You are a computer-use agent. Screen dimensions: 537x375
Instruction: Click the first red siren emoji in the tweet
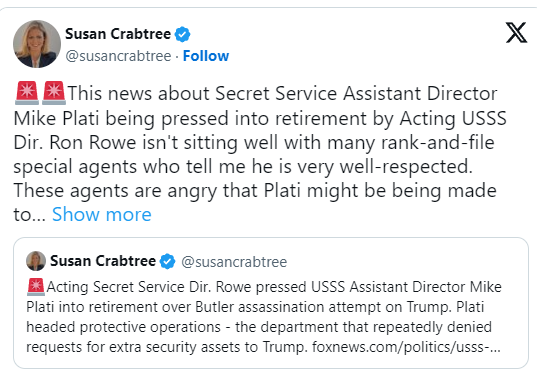click(x=27, y=92)
